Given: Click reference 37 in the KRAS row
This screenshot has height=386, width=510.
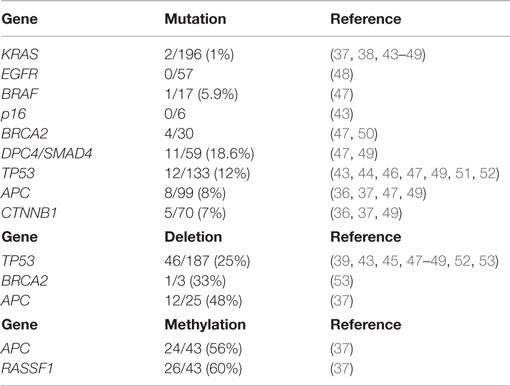Looking at the screenshot, I should [342, 54].
